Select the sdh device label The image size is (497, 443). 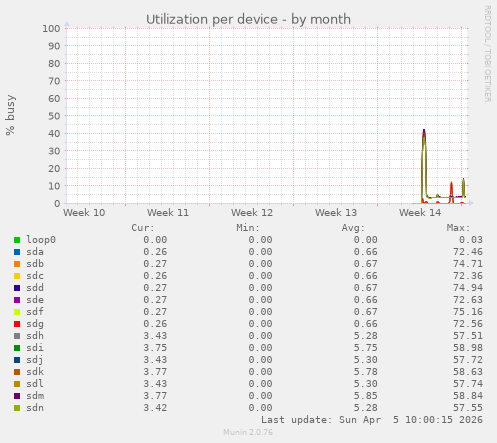[x=35, y=336]
